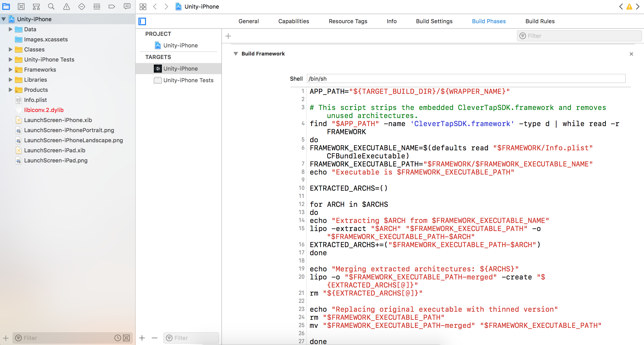The image size is (644, 345).
Task: Expand the Unity-iPhone Tests folder
Action: [10, 60]
